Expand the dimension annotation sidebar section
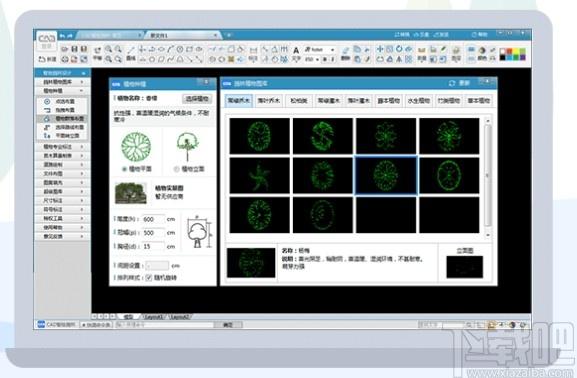The image size is (577, 378). 62,201
